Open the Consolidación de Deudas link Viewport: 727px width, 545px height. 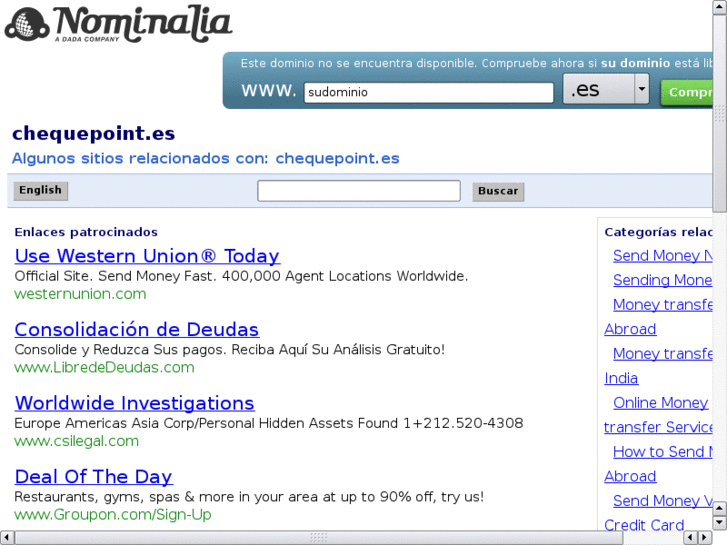137,330
